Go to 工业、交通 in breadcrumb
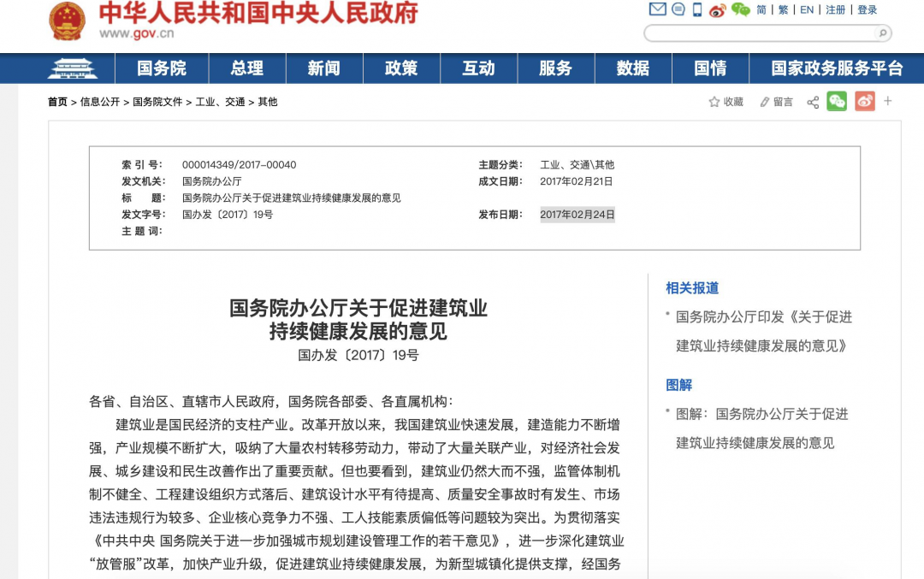Image resolution: width=924 pixels, height=579 pixels. click(x=220, y=102)
